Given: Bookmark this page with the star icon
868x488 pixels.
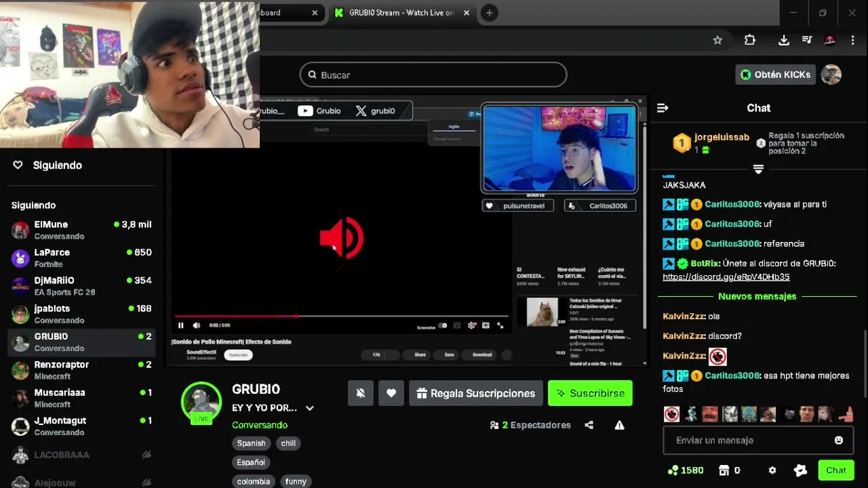Looking at the screenshot, I should tap(717, 40).
